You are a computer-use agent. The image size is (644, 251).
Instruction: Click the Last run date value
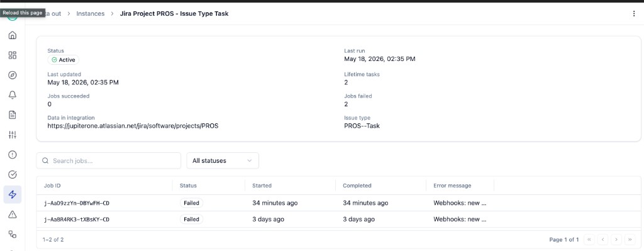[x=379, y=59]
